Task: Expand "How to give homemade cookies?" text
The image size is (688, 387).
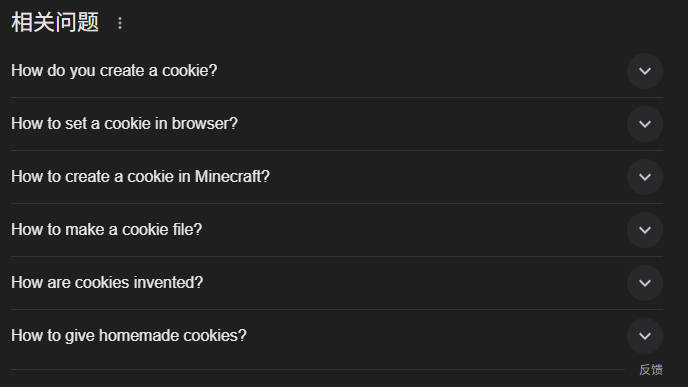Action: [x=129, y=336]
